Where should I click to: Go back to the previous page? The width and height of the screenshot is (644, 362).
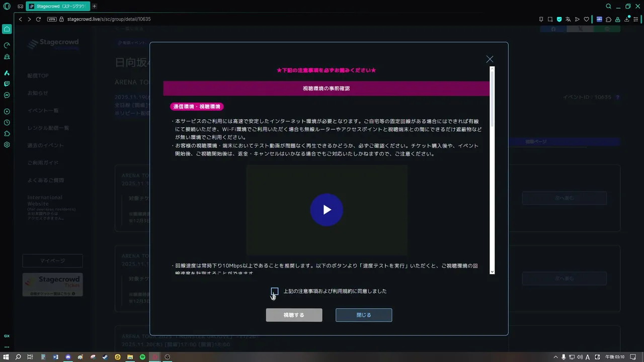[x=21, y=19]
